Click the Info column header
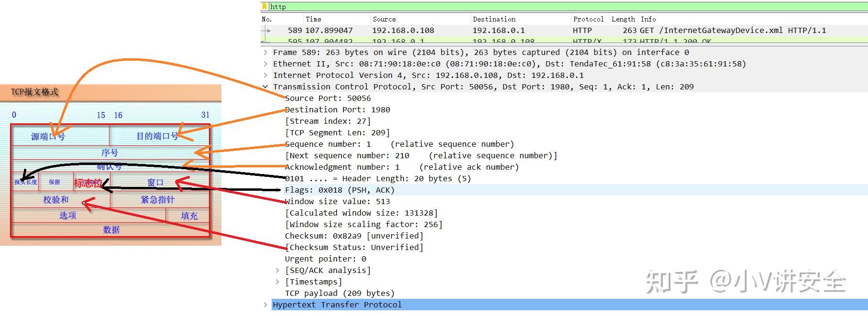 648,19
